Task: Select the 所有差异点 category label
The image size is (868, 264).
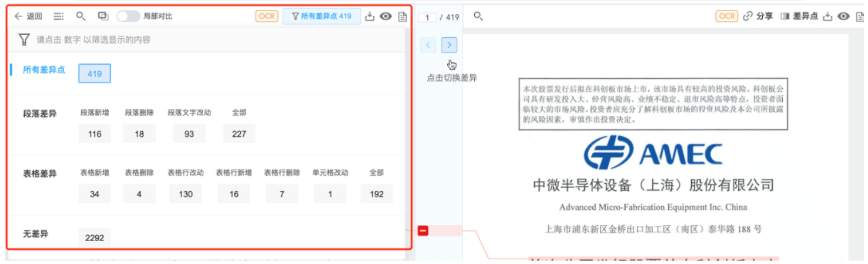Action: 44,70
